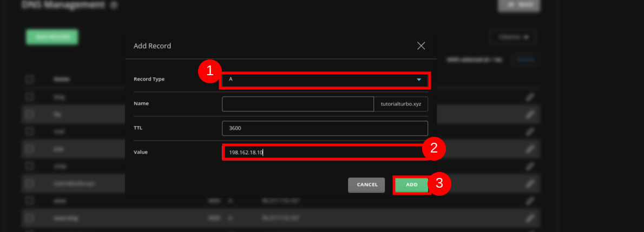The width and height of the screenshot is (644, 232).
Task: Tick the select-all checkbox in table header
Action: (30, 79)
